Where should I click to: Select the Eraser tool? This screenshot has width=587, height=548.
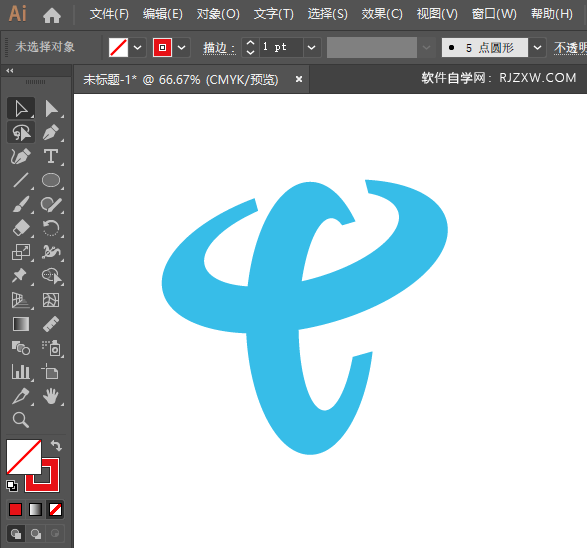(x=21, y=228)
